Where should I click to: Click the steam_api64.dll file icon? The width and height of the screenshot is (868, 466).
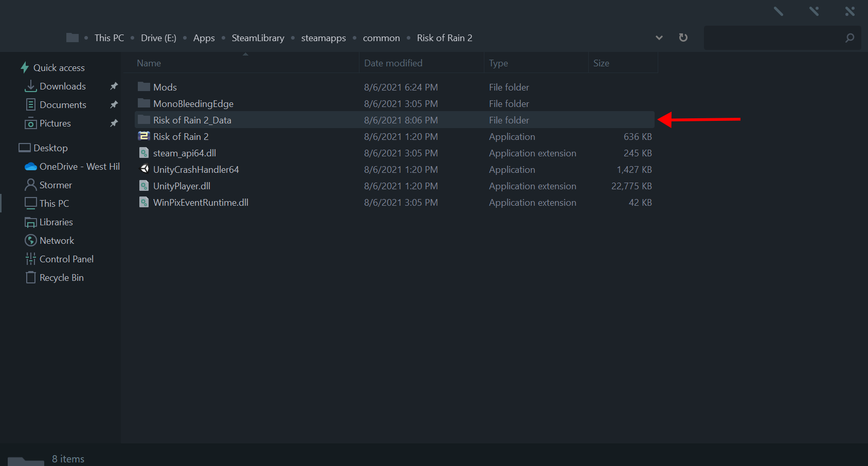144,153
